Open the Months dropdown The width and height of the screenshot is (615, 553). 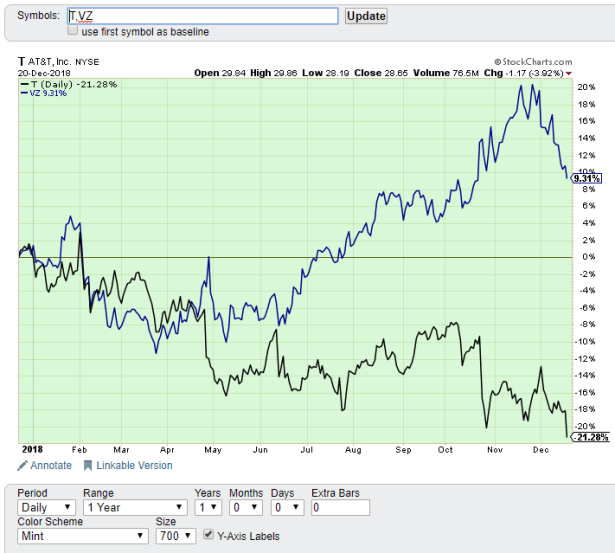(246, 508)
